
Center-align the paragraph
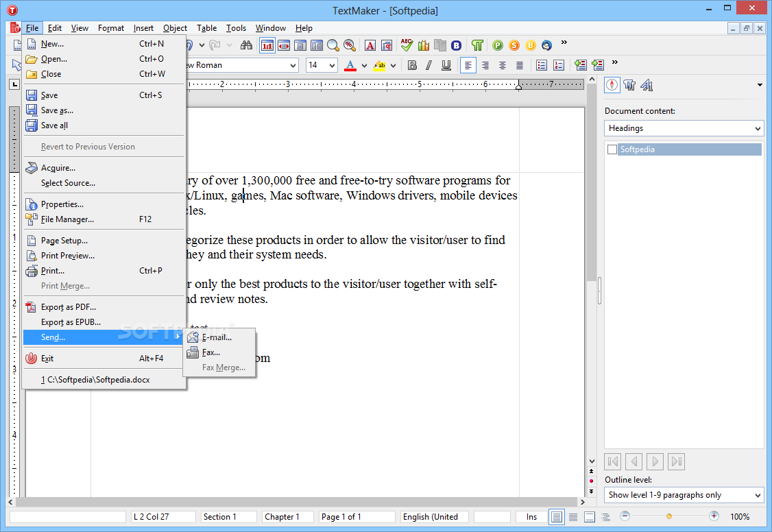(x=502, y=65)
